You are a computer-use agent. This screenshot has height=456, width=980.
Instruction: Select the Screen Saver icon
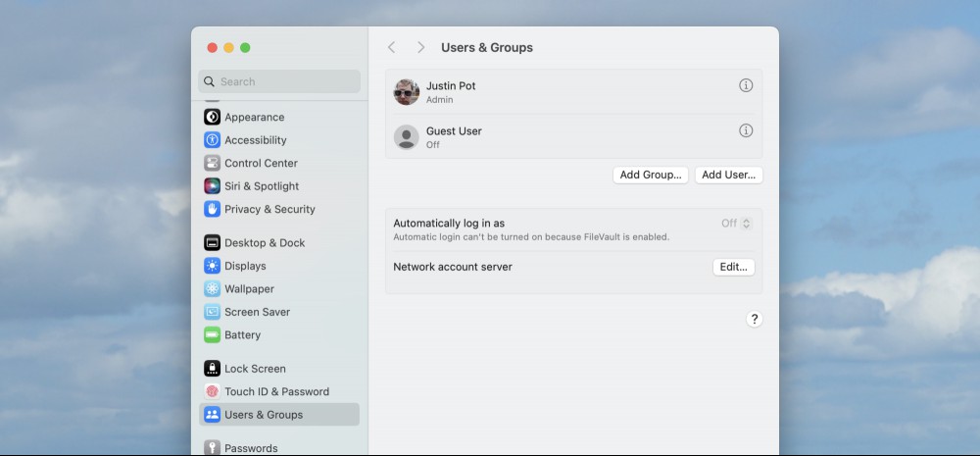[212, 312]
